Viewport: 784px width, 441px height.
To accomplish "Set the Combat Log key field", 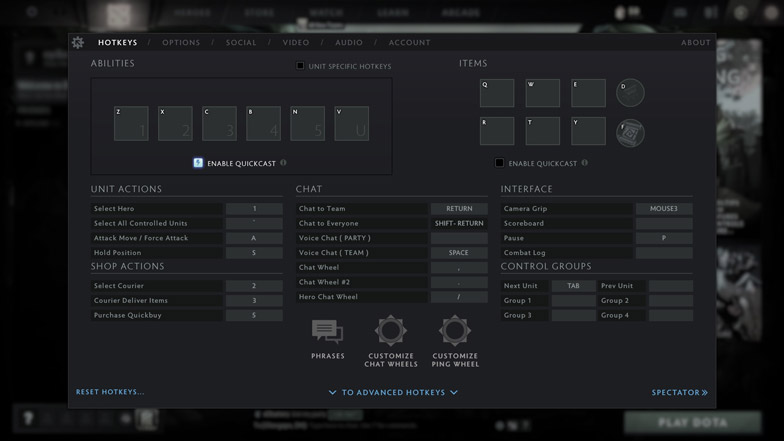I will click(664, 252).
